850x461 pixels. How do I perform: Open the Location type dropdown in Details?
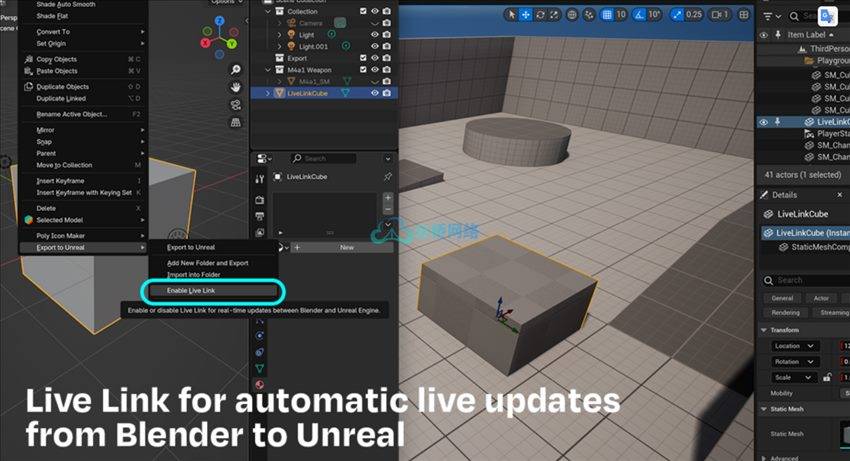pyautogui.click(x=795, y=346)
